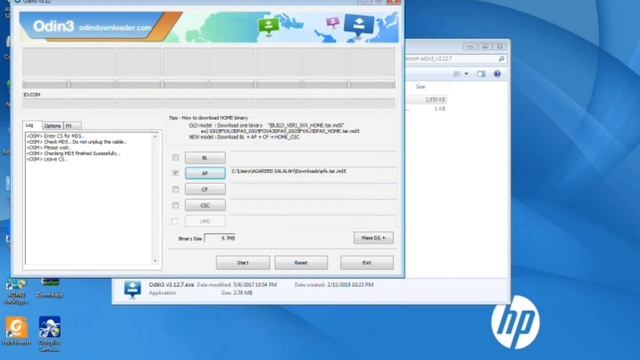Image resolution: width=640 pixels, height=360 pixels.
Task: Click the ID:COM label
Action: (x=32, y=95)
